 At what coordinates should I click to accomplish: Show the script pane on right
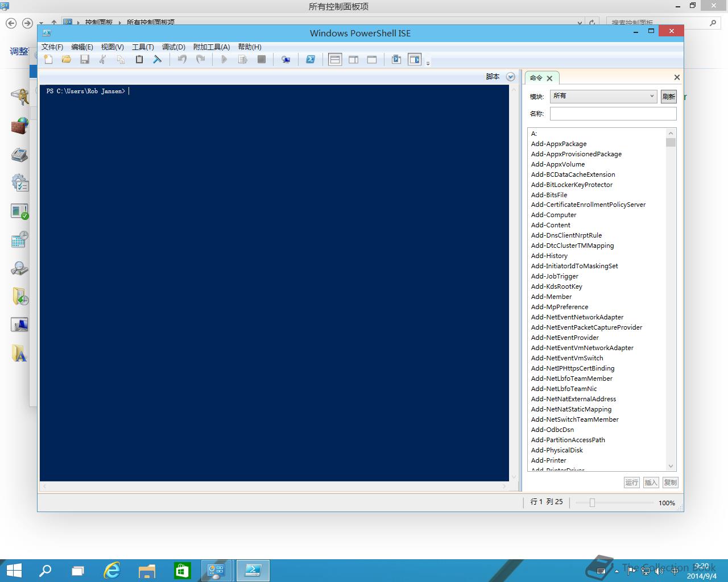(353, 59)
